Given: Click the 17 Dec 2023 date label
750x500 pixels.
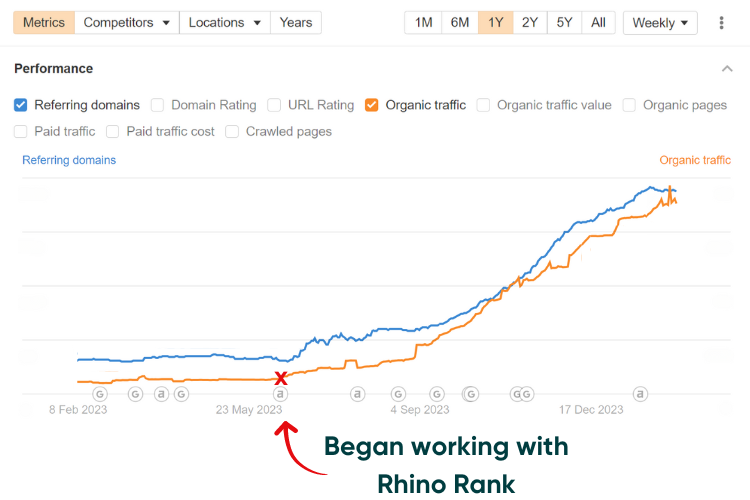Looking at the screenshot, I should pyautogui.click(x=591, y=410).
